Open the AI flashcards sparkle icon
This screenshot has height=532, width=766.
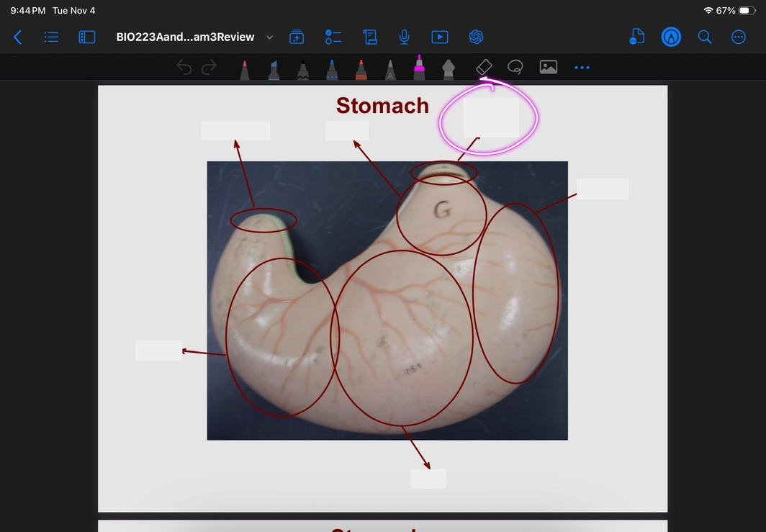(297, 37)
